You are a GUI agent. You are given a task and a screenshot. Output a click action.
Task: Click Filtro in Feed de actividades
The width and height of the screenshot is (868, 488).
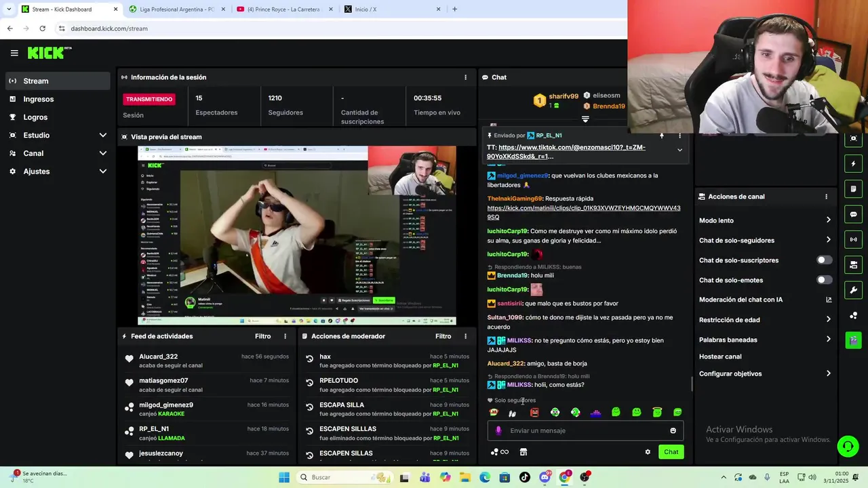pos(262,336)
